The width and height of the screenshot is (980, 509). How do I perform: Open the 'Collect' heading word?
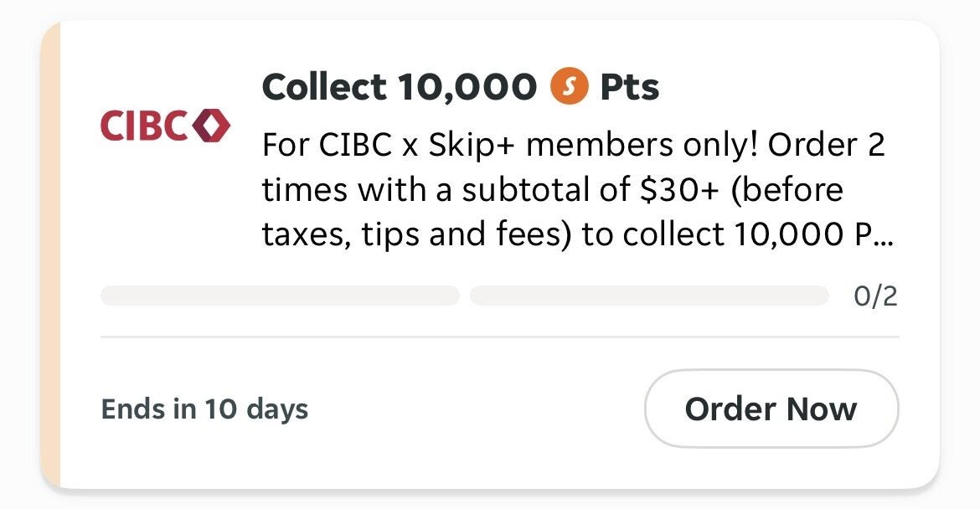(324, 87)
